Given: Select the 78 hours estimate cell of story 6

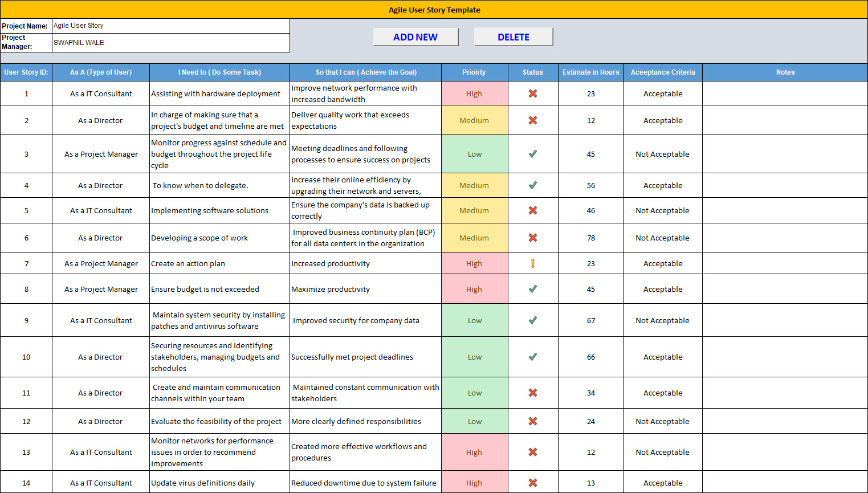Looking at the screenshot, I should coord(590,238).
